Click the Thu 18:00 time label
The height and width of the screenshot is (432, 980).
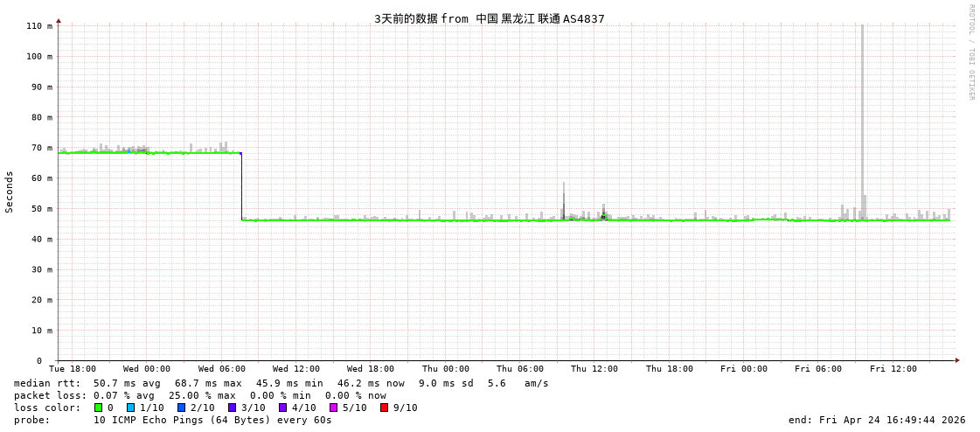pos(670,369)
